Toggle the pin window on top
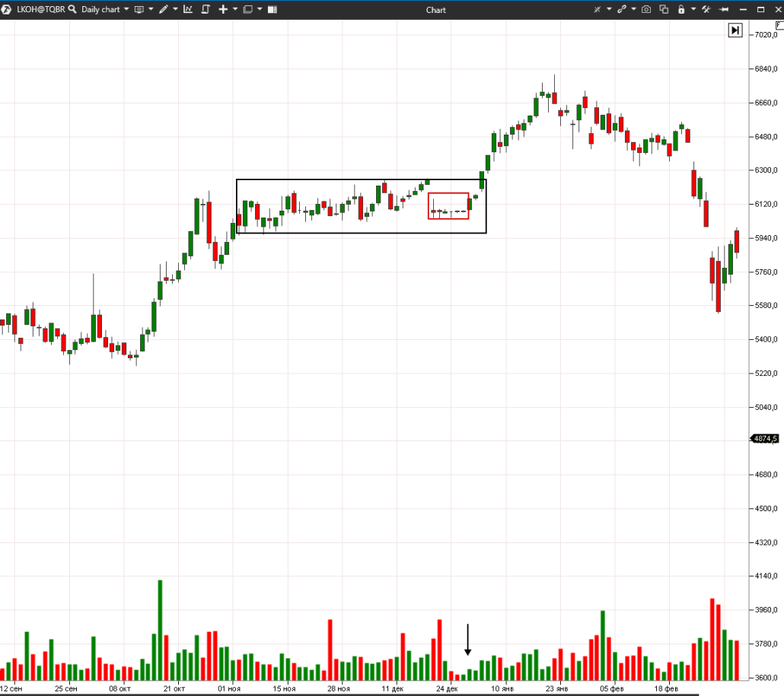 [x=723, y=10]
